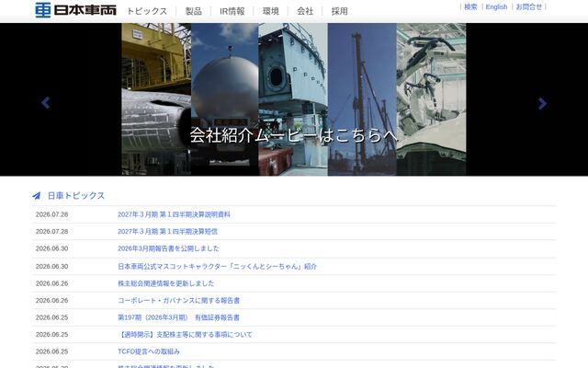Click the 2026.06.25 date of 第197期 row
This screenshot has height=368, width=588.
pos(51,317)
